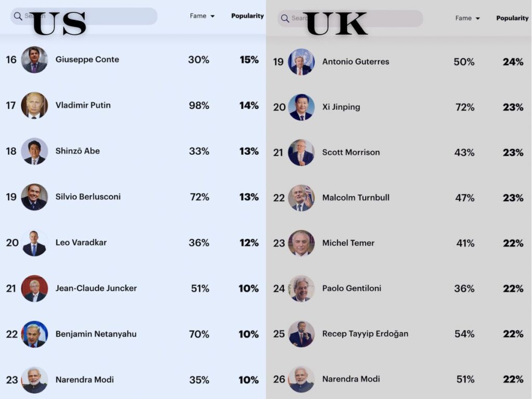Click Silvio Berlusconi's name entry

(88, 197)
